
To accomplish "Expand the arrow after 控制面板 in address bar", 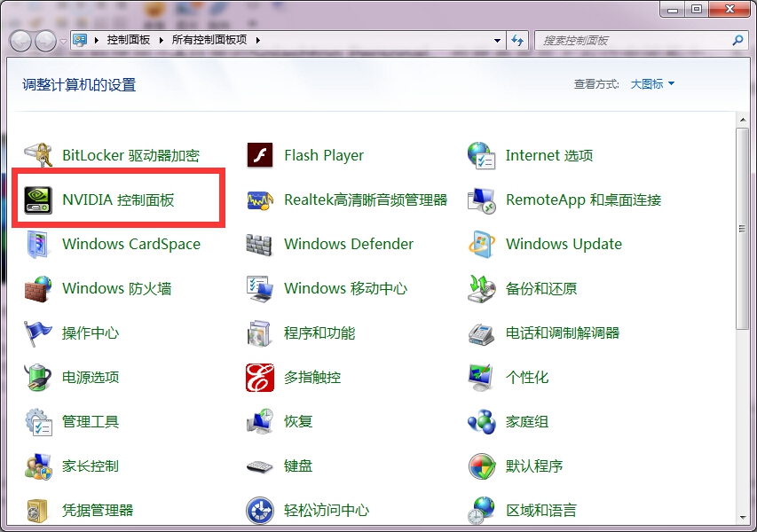I will [x=162, y=40].
